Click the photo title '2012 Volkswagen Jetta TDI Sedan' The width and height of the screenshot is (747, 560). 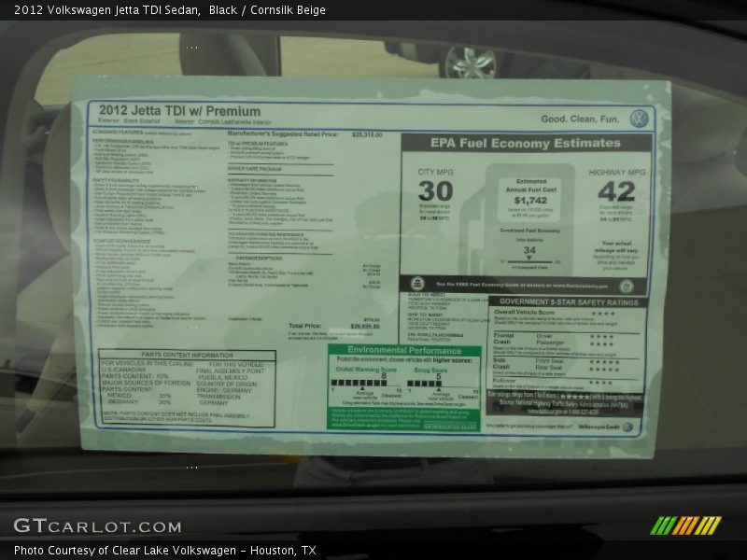(106, 10)
